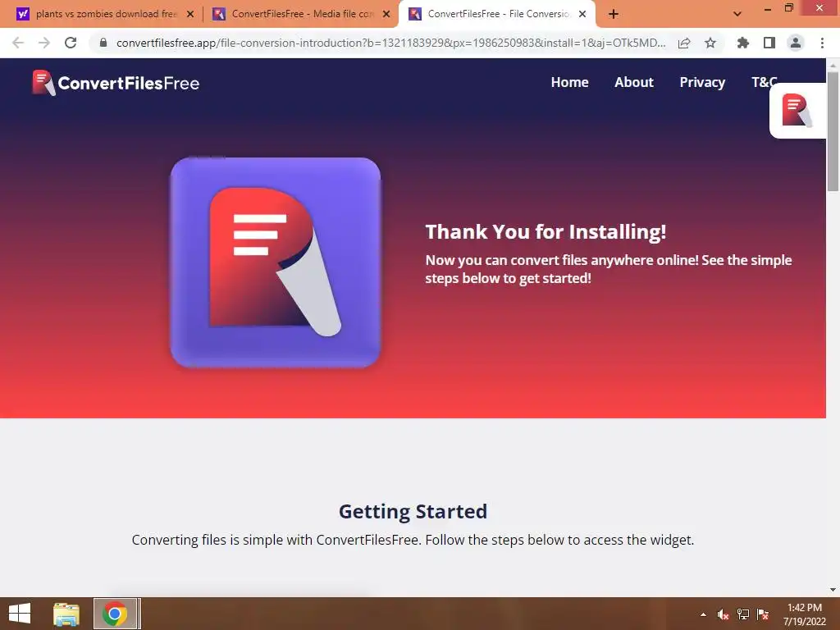Click the scrollbar up arrow

pos(833,65)
